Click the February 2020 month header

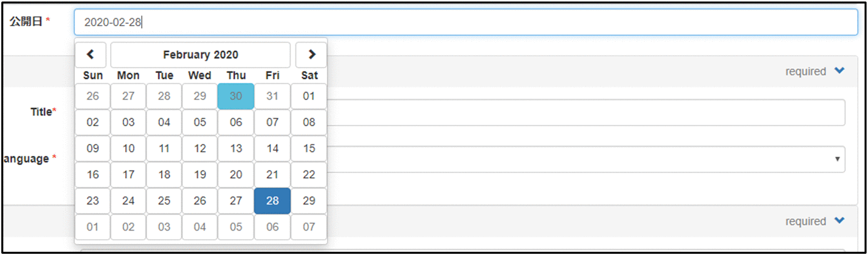[x=201, y=55]
